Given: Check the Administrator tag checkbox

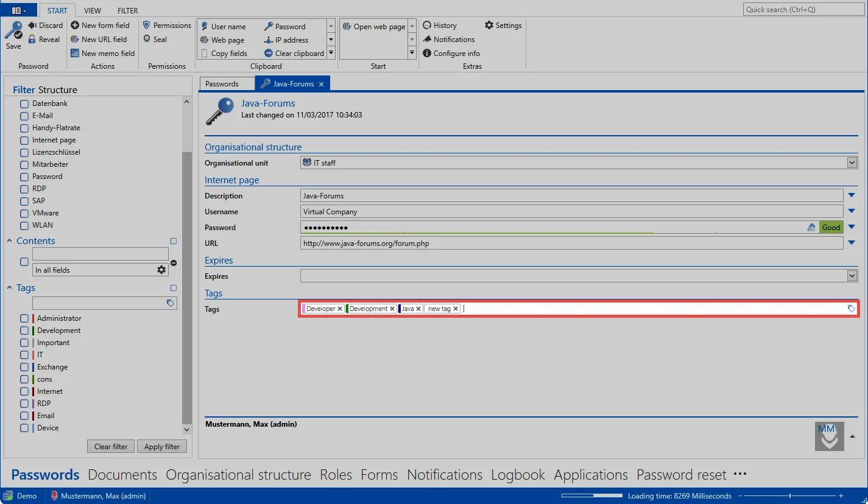Looking at the screenshot, I should tap(24, 318).
